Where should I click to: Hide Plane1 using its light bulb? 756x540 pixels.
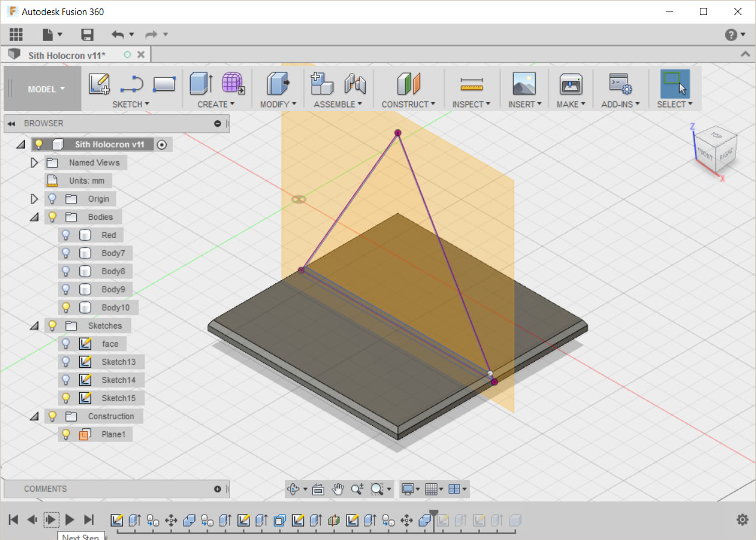(66, 434)
